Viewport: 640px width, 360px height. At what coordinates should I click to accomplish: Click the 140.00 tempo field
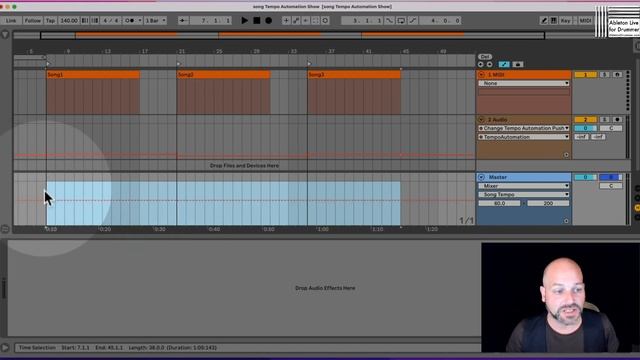(69, 20)
